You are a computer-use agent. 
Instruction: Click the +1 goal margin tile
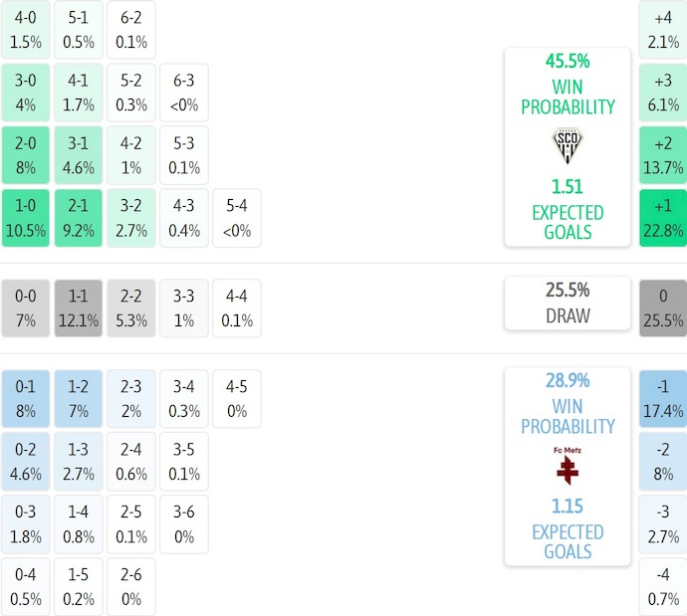663,219
